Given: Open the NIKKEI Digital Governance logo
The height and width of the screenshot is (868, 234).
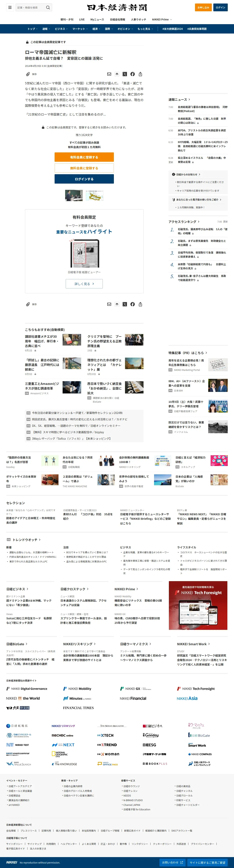Looking at the screenshot, I should tap(27, 689).
